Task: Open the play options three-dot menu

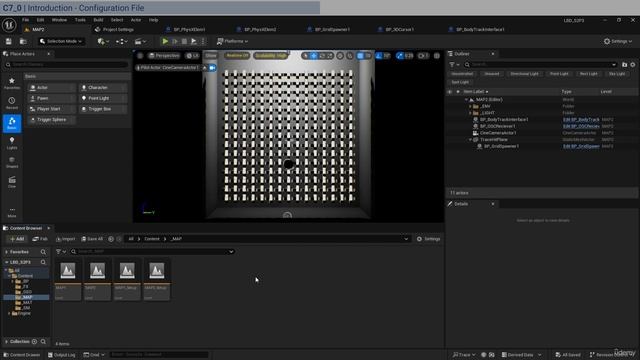Action: pos(203,41)
